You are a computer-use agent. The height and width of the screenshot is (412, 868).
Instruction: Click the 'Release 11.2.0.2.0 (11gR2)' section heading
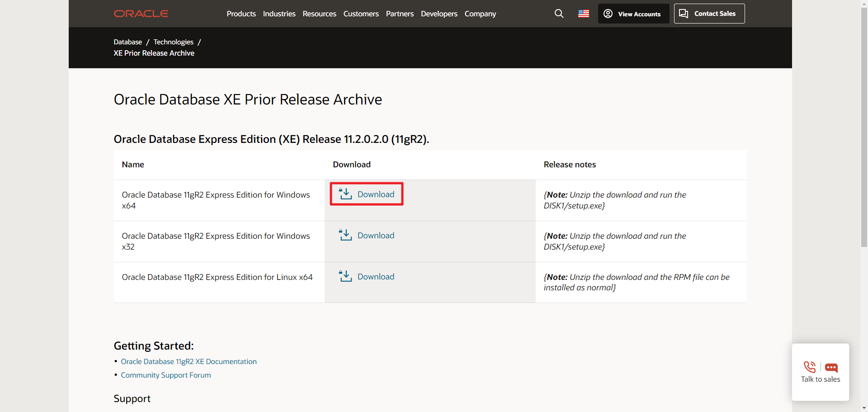point(271,139)
